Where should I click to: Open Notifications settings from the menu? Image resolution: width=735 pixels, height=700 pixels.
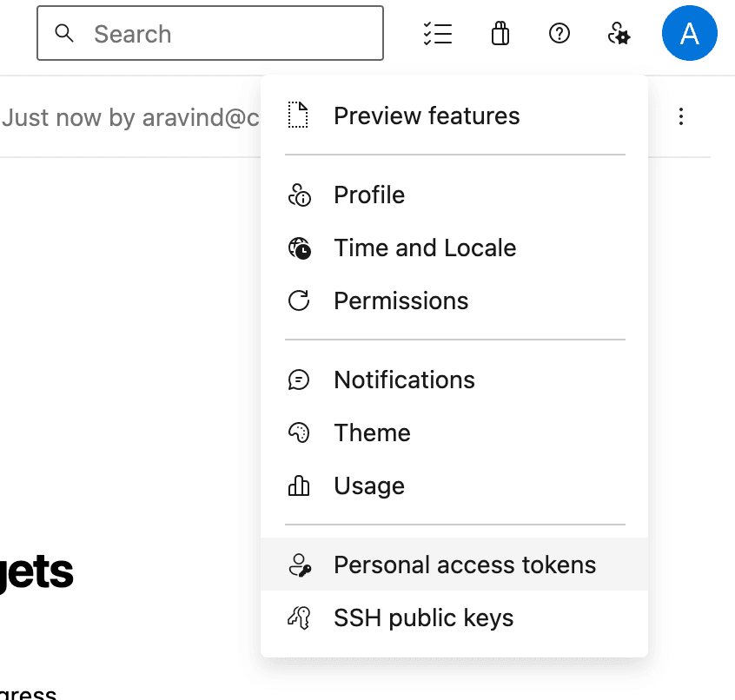point(404,380)
